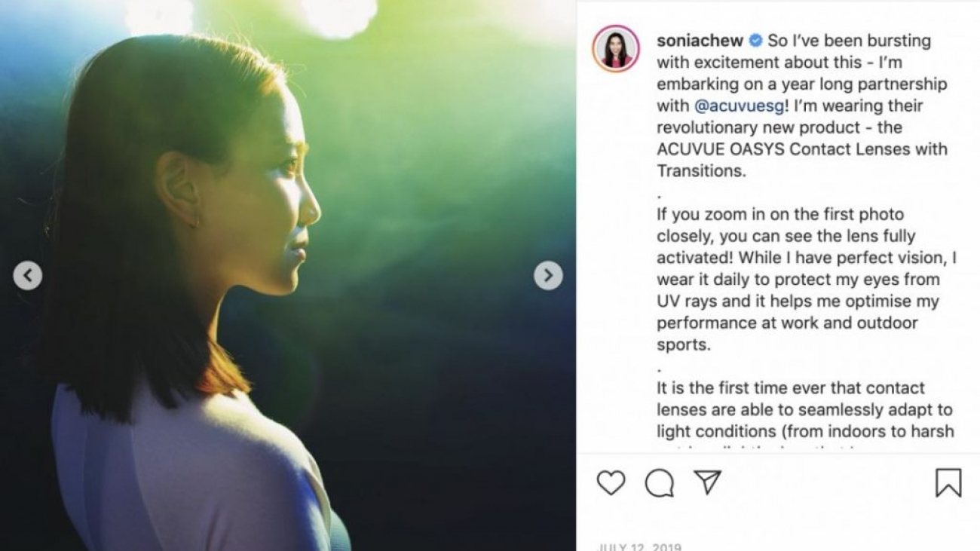
Task: Advance to the next photo with the right arrow
Action: click(x=548, y=276)
